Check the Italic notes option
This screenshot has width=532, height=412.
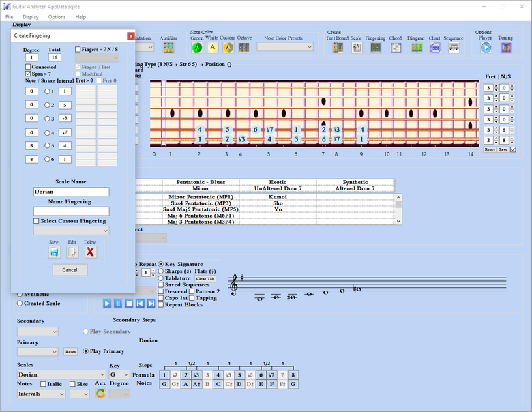(43, 384)
